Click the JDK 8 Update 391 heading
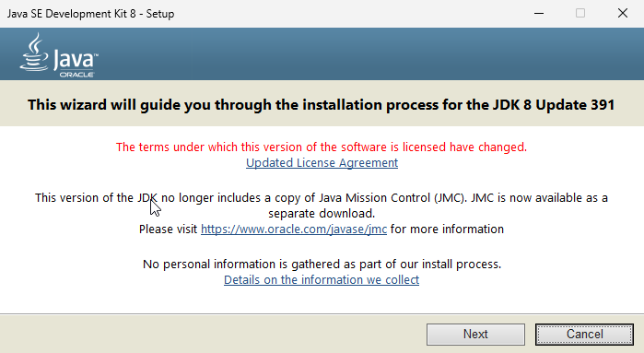 [322, 105]
